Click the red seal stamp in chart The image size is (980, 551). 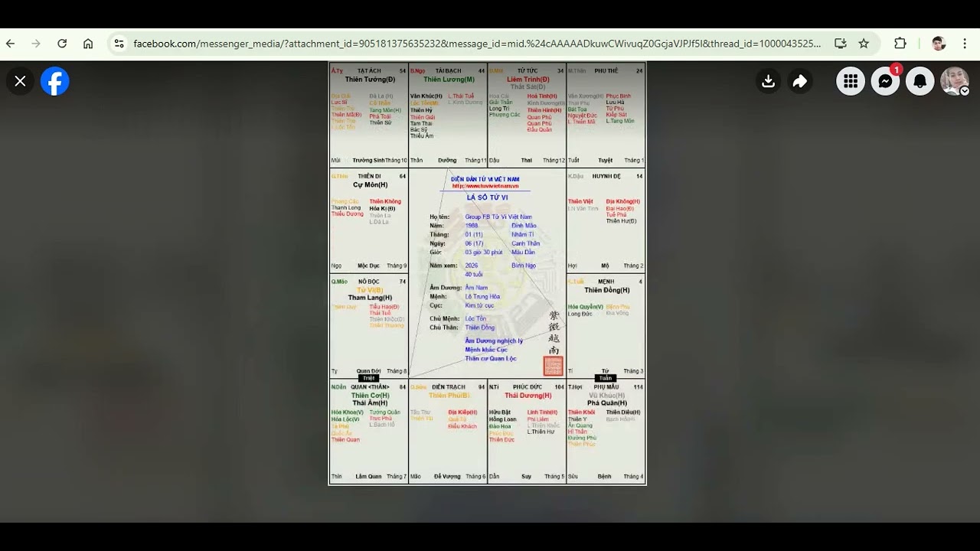(x=553, y=366)
